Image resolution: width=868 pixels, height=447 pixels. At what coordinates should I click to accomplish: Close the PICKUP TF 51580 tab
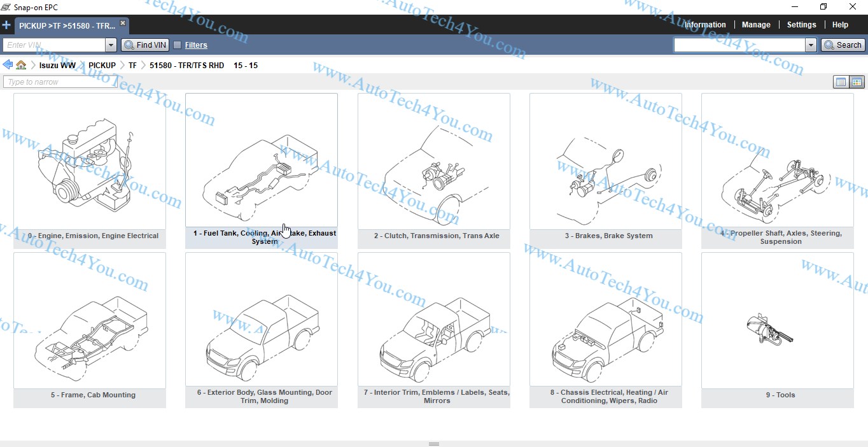123,23
